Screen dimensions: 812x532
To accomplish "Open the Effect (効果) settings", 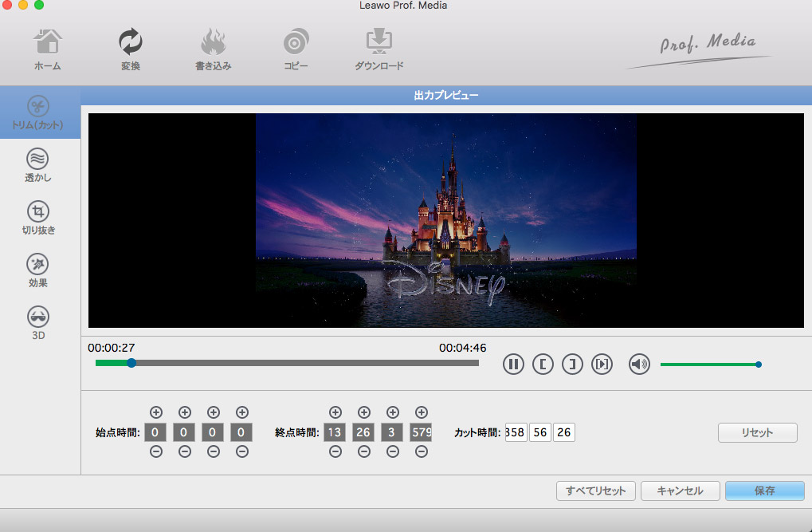I will pos(38,270).
